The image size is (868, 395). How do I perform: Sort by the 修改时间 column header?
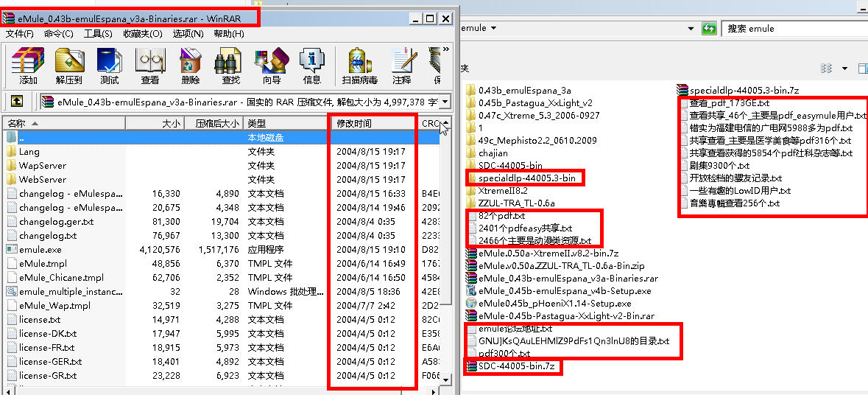374,123
